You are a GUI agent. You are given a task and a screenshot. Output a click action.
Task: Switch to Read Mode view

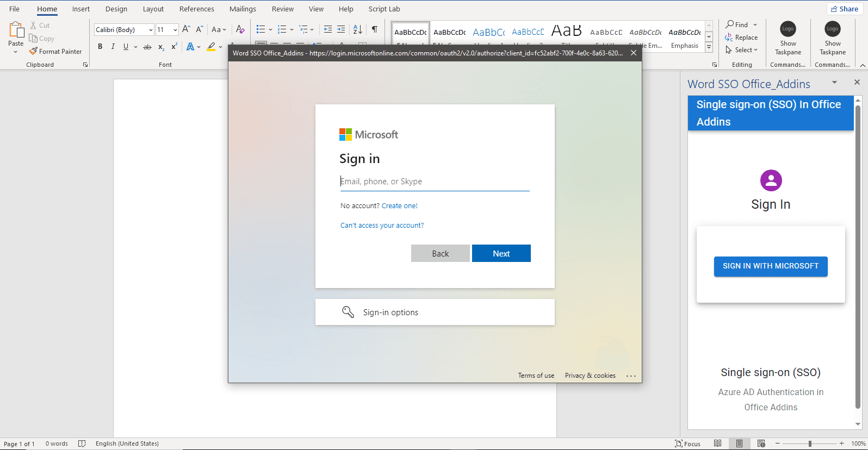717,443
